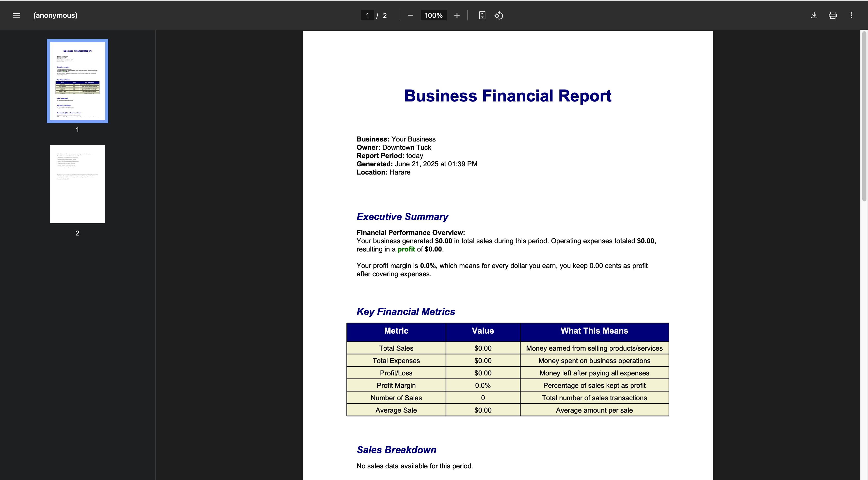
Task: Click the fit to page icon
Action: click(482, 15)
